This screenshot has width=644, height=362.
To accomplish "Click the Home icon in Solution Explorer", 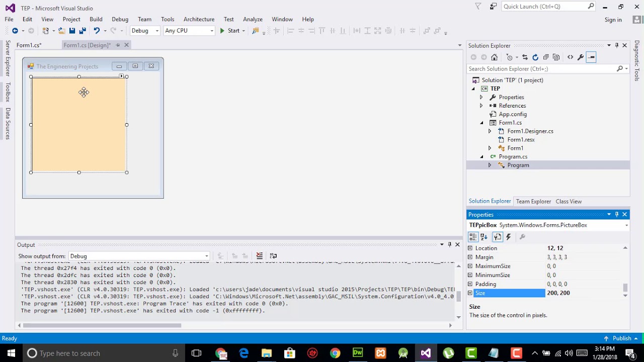I will [494, 57].
